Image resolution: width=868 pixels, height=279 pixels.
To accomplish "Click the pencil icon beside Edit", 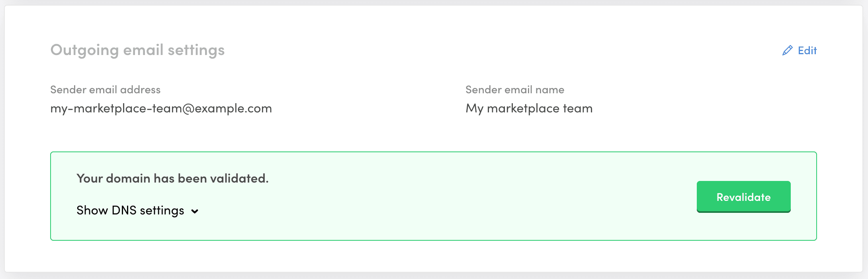I will click(x=787, y=51).
